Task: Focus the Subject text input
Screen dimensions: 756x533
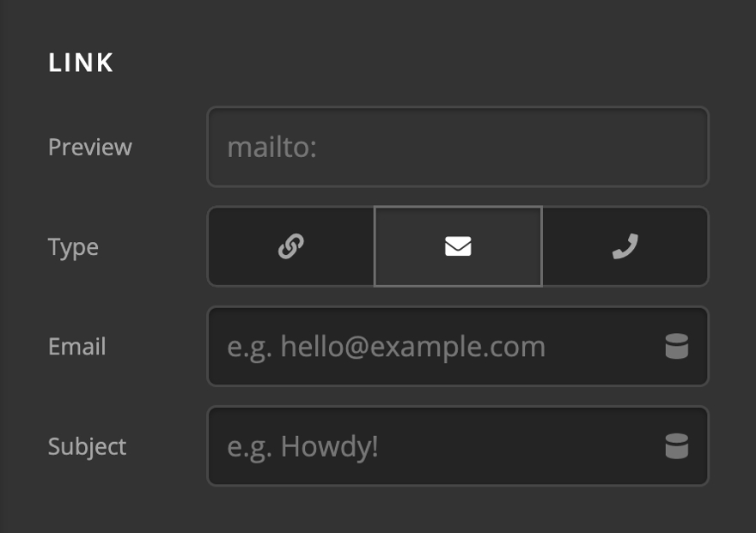Action: pyautogui.click(x=430, y=446)
